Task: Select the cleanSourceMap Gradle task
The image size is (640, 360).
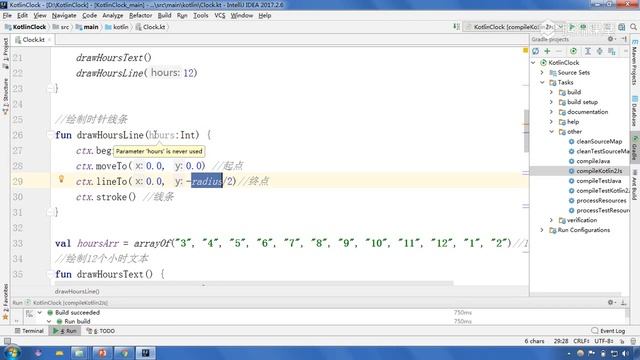Action: pyautogui.click(x=599, y=142)
